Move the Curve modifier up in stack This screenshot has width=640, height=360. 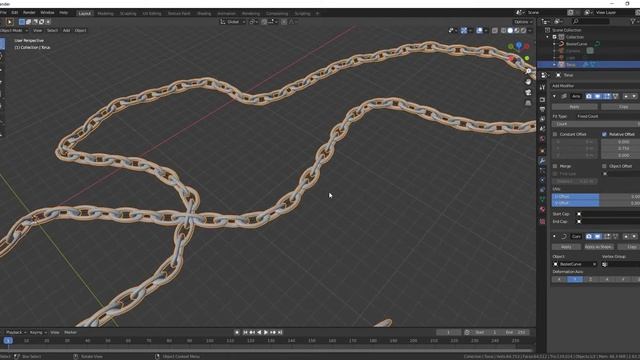tap(626, 236)
